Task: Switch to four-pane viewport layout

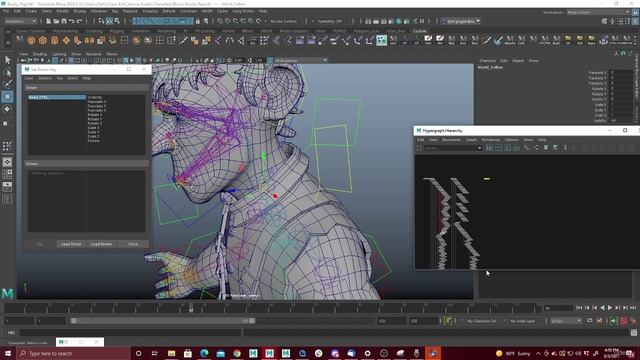Action: (7, 174)
